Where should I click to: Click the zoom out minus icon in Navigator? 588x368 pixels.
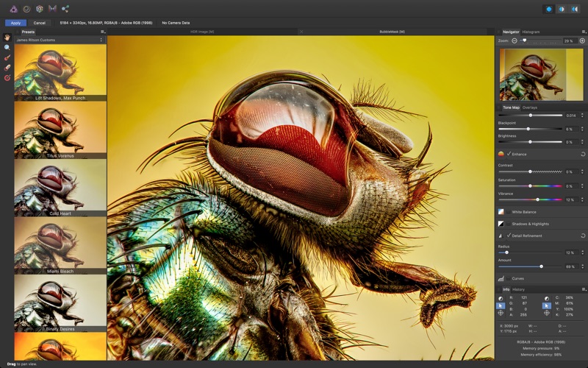click(514, 40)
